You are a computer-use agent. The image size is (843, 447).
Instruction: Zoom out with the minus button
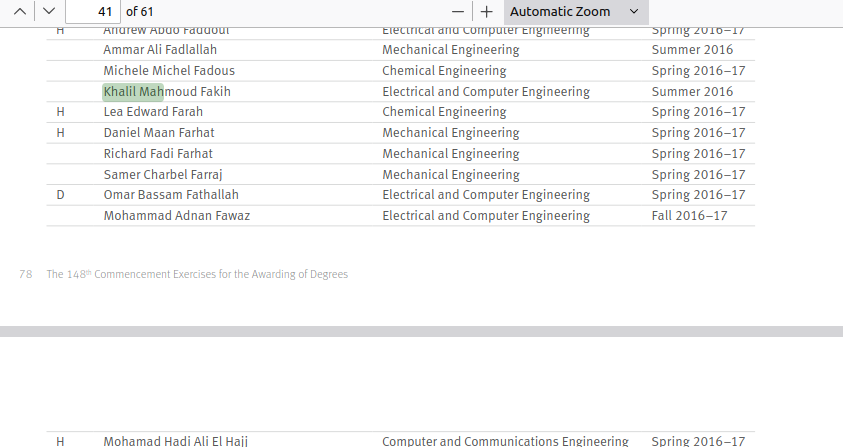(x=458, y=11)
